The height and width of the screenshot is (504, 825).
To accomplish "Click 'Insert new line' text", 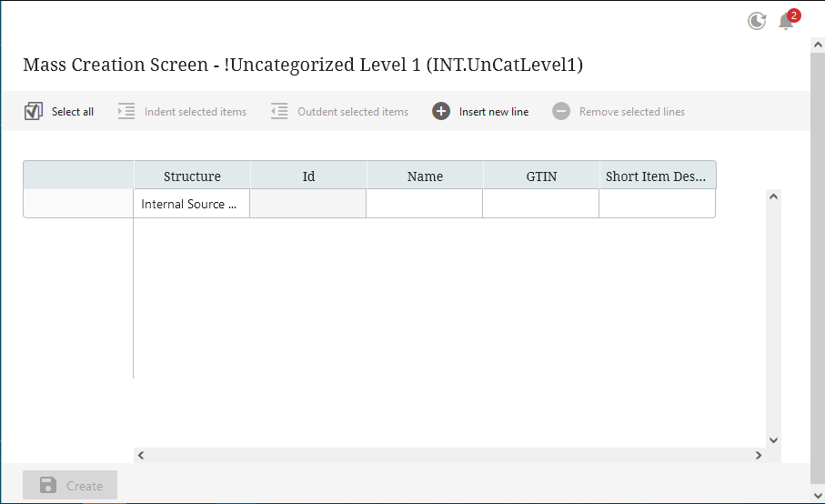I will tap(494, 112).
